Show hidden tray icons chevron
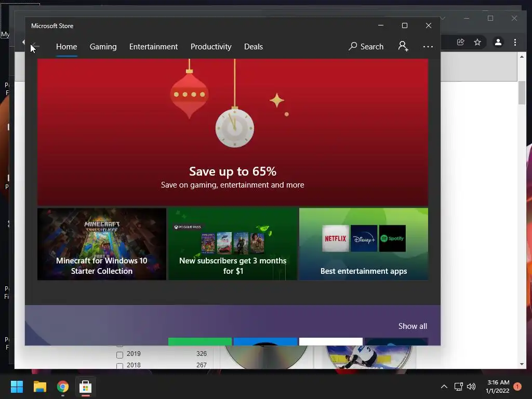 coord(444,387)
